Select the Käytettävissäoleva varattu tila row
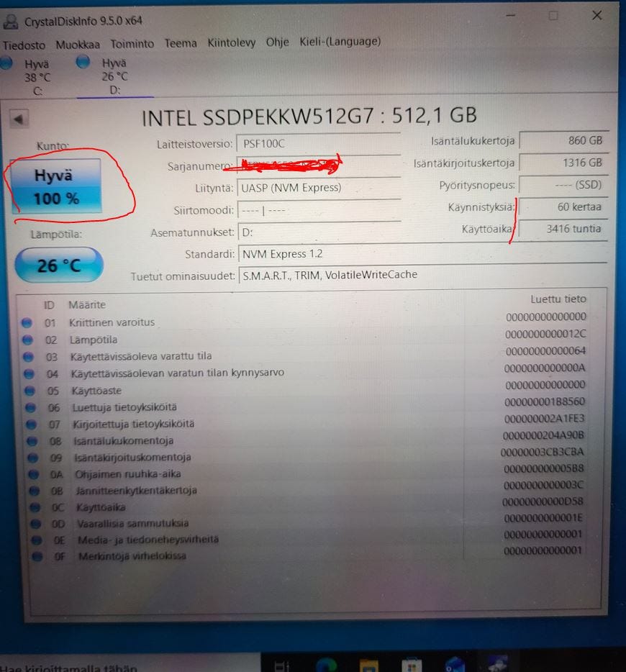626x672 pixels. [x=304, y=355]
